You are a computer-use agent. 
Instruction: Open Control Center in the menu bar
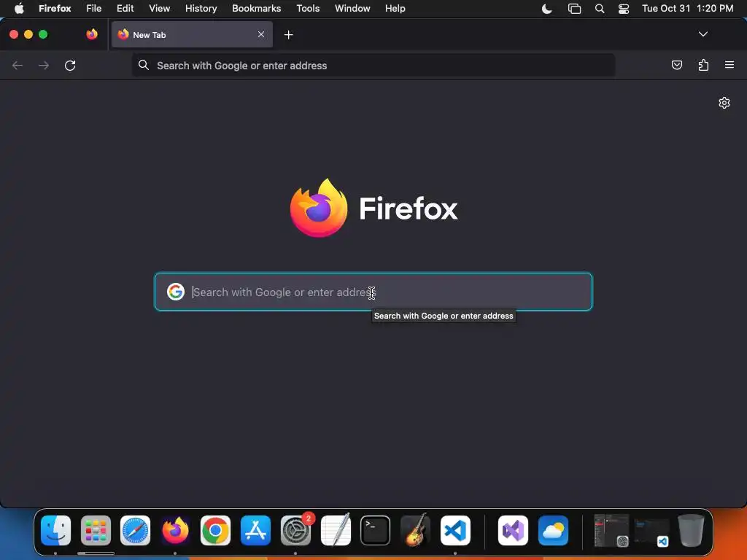pos(624,9)
